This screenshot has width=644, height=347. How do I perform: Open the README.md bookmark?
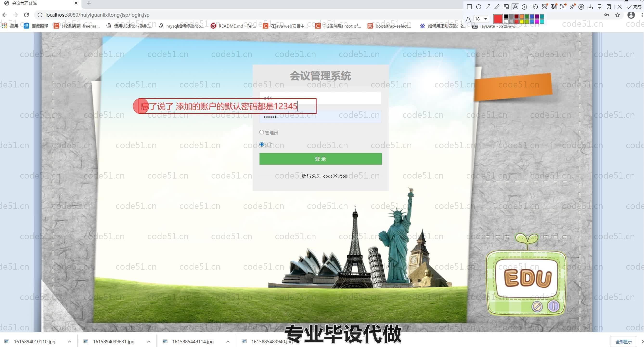pos(233,26)
